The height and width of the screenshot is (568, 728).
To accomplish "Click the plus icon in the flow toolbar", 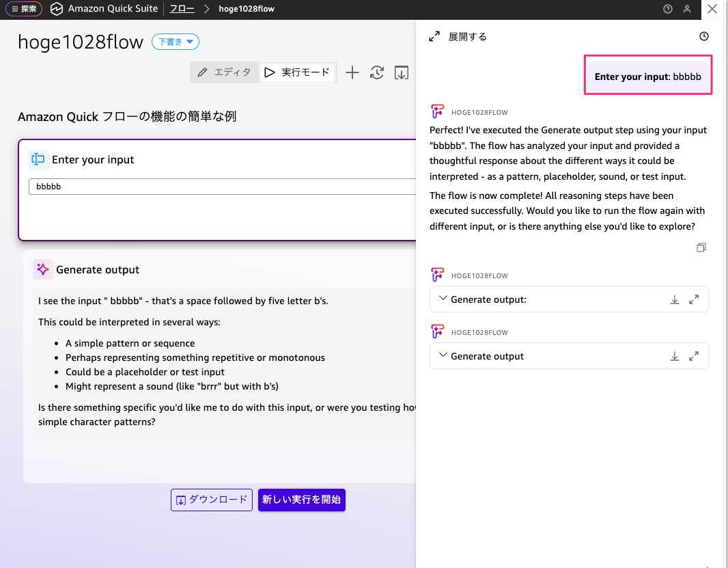I will [352, 72].
